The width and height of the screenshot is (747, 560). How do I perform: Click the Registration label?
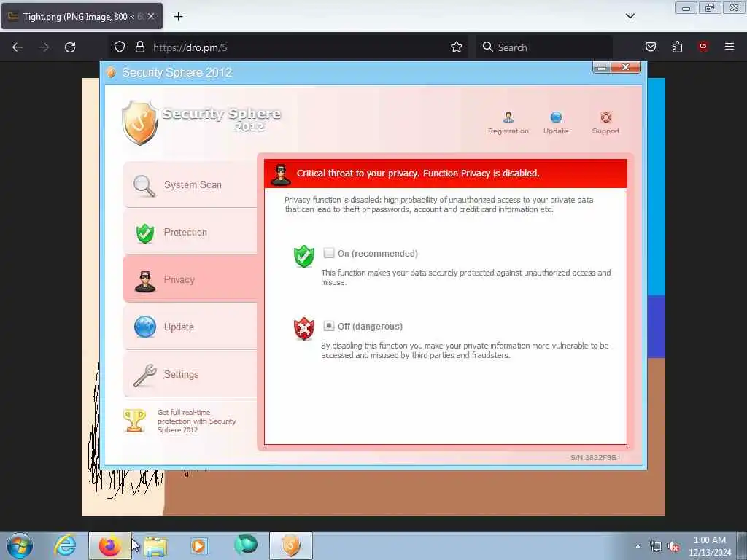click(508, 131)
